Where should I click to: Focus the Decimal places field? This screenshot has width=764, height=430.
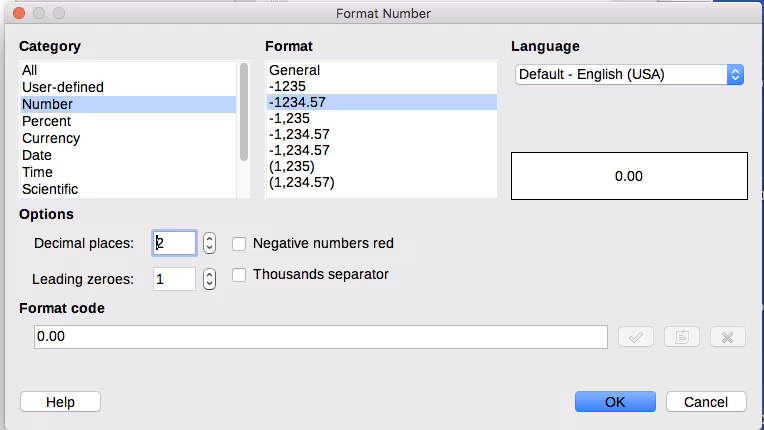pos(174,243)
